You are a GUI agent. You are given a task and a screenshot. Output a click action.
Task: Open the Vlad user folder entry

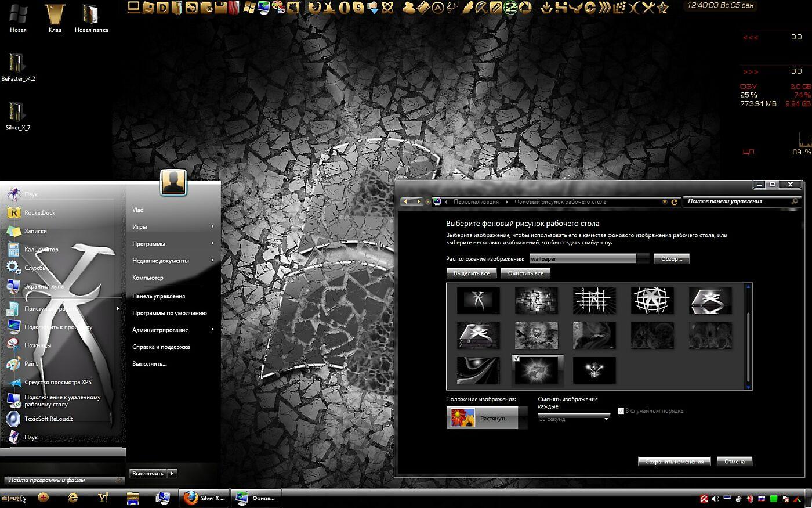(137, 210)
